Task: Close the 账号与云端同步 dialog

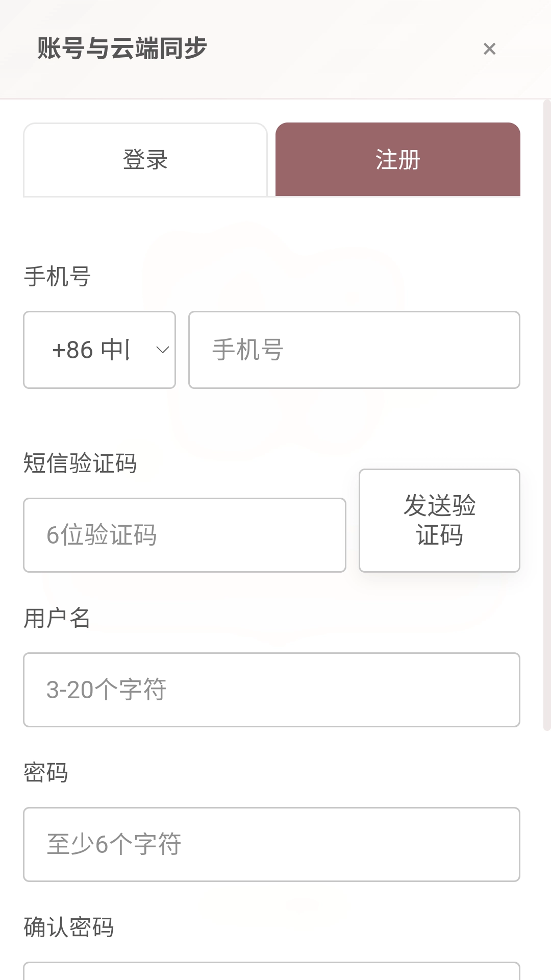Action: [x=489, y=49]
